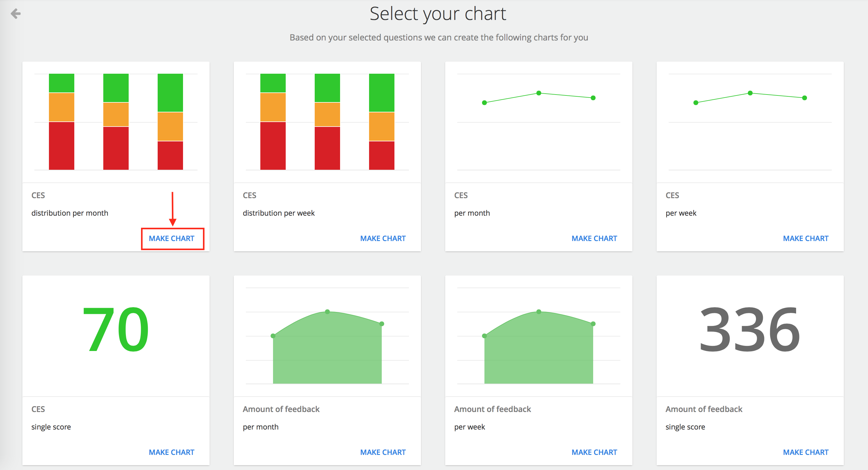Make chart for Amount of feedback single score
Image resolution: width=868 pixels, height=470 pixels.
[805, 452]
